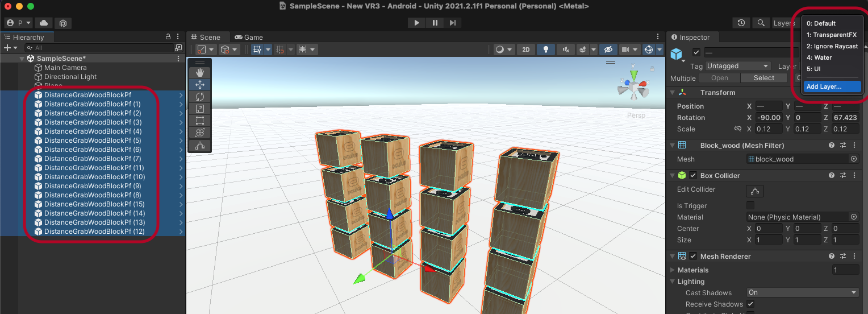
Task: Select the Inspector tab
Action: [691, 37]
